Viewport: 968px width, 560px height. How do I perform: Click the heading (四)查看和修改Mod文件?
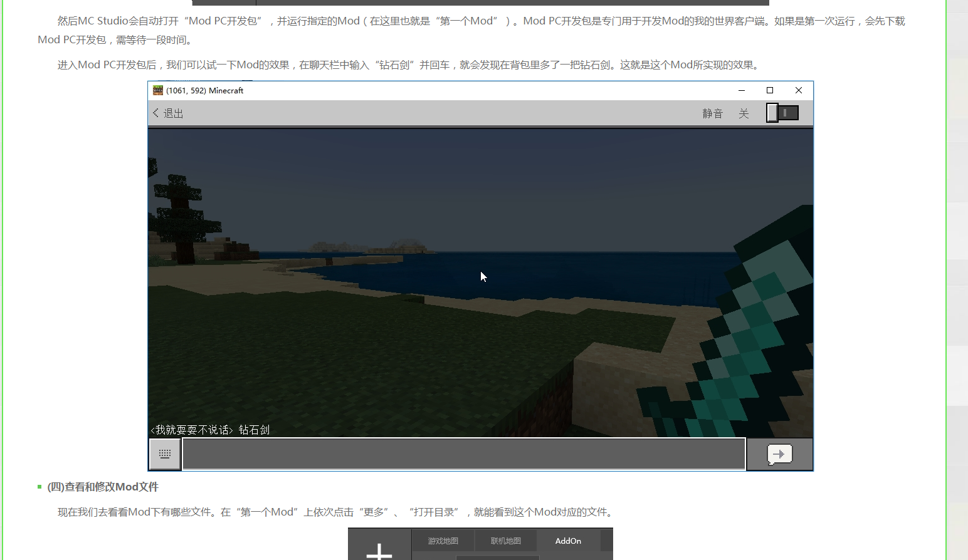103,487
